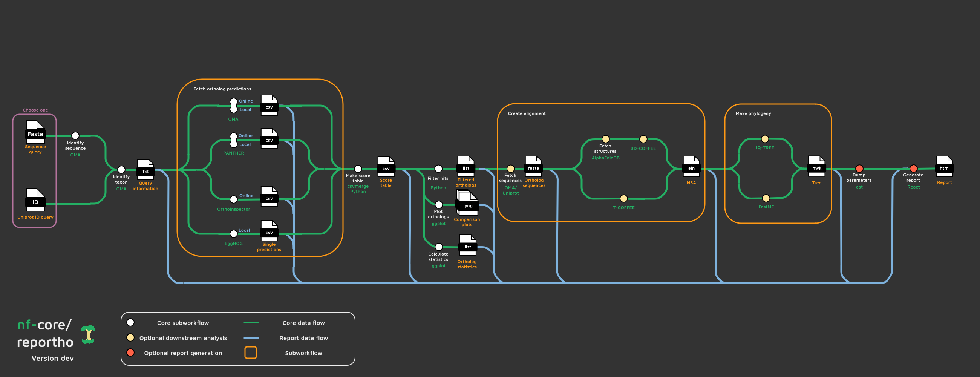Screen dimensions: 980x377
Task: Click the T-COFFEE yellow node
Action: tap(623, 199)
